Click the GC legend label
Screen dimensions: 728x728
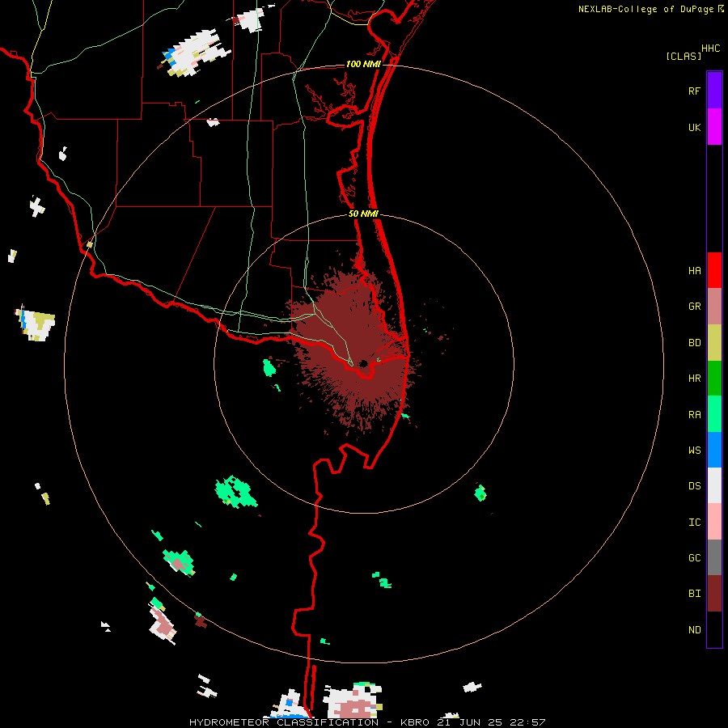694,557
